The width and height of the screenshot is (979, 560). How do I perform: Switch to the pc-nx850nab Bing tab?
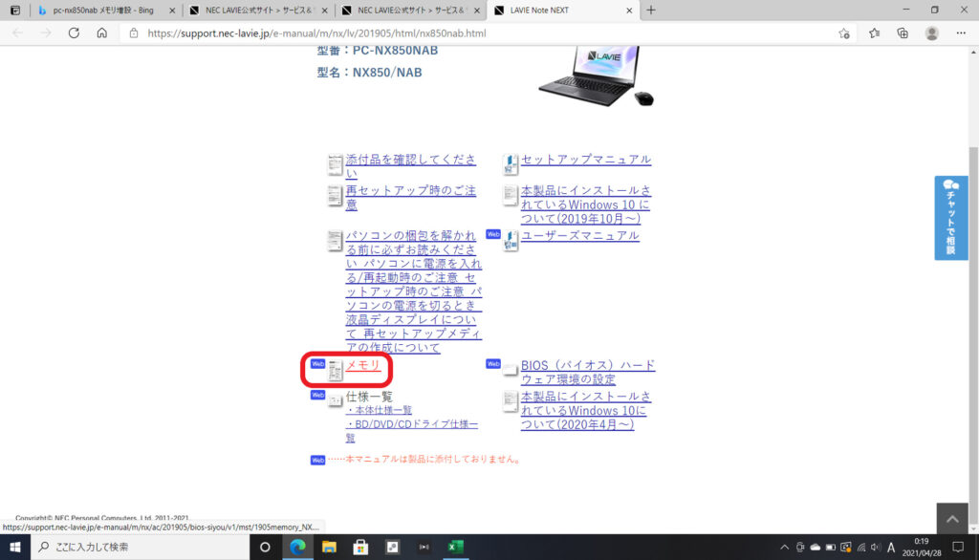tap(105, 11)
